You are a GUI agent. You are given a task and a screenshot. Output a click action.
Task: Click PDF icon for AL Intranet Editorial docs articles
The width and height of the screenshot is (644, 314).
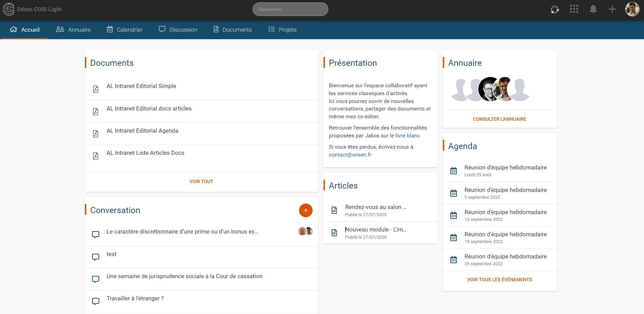click(x=96, y=111)
